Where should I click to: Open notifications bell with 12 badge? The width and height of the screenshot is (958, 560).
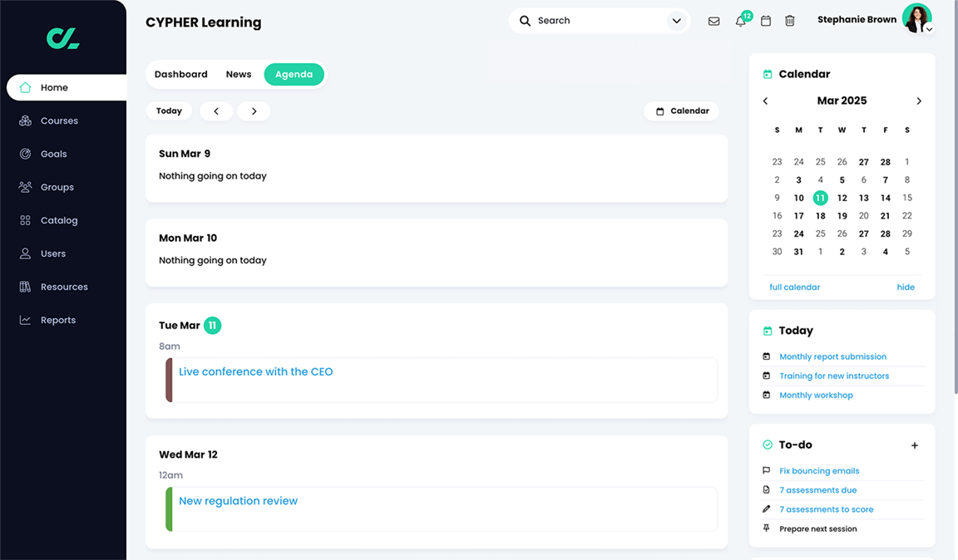741,20
